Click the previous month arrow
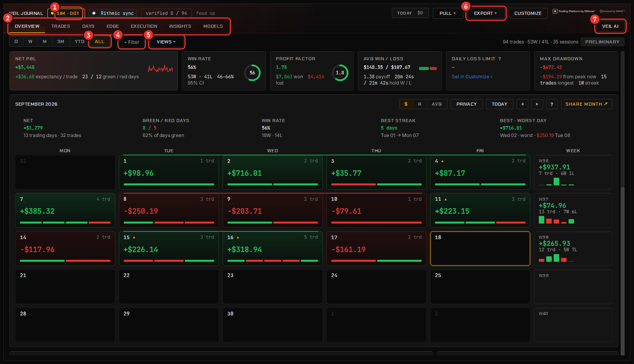634x364 pixels. [522, 104]
